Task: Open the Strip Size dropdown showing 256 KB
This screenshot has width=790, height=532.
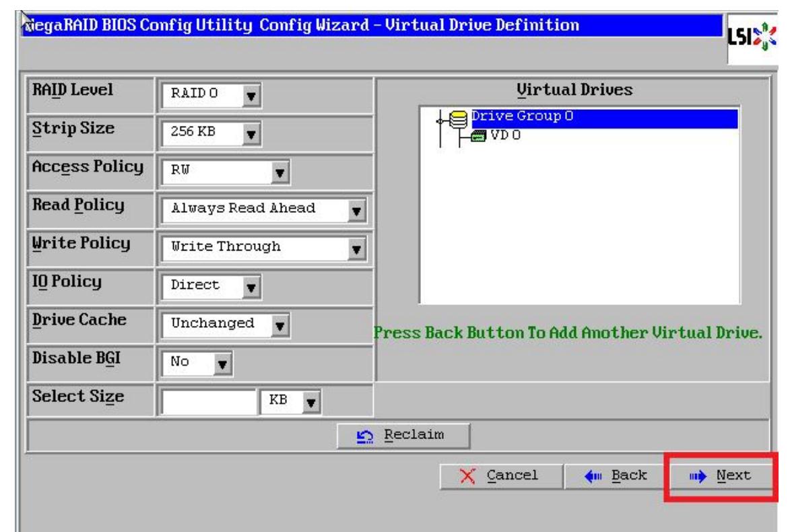Action: pos(211,133)
